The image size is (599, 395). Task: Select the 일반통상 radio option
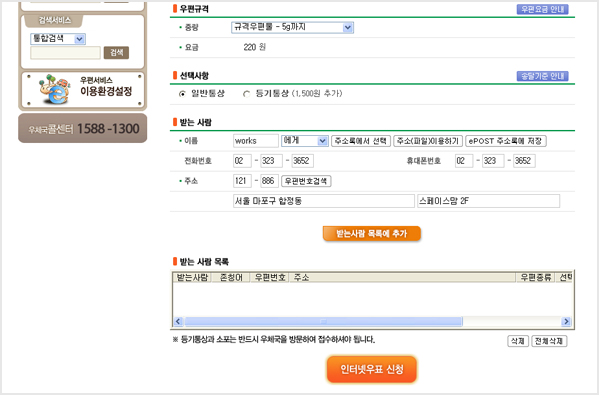[x=182, y=94]
